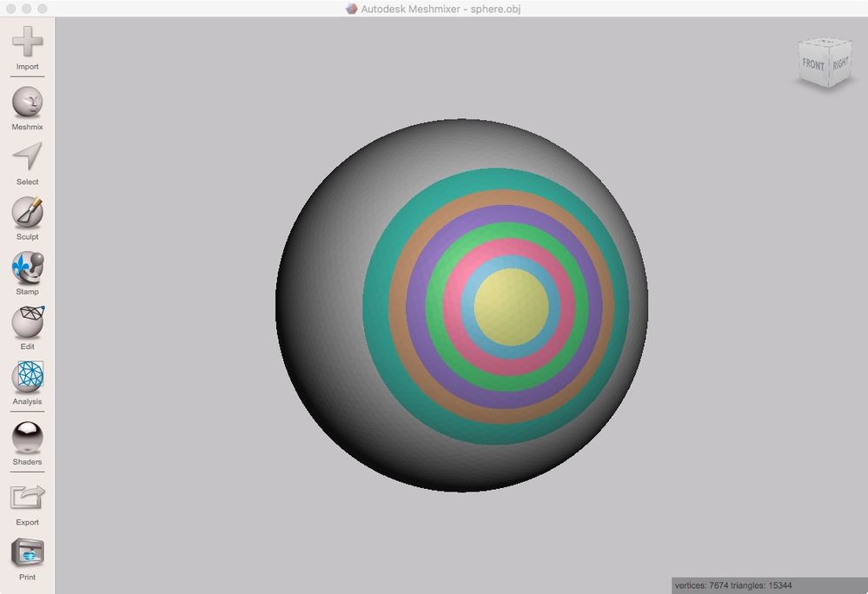Click the vertices and triangles status bar
The height and width of the screenshot is (594, 868).
(770, 585)
